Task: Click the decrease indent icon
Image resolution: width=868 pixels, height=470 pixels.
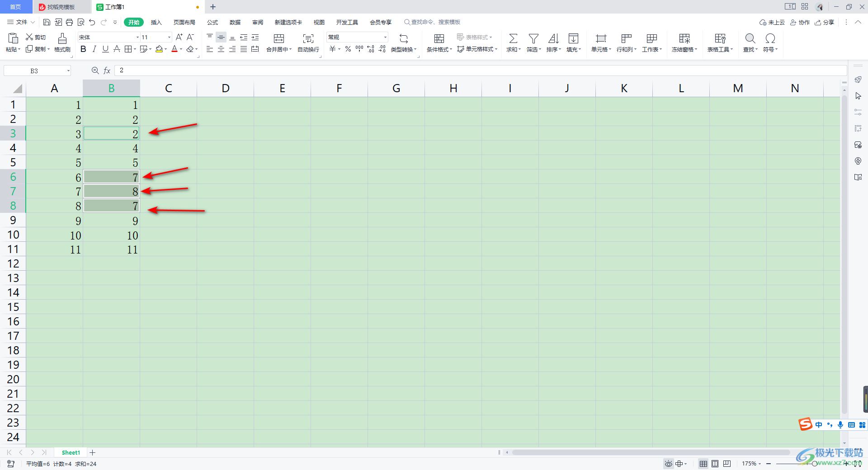Action: [x=244, y=37]
